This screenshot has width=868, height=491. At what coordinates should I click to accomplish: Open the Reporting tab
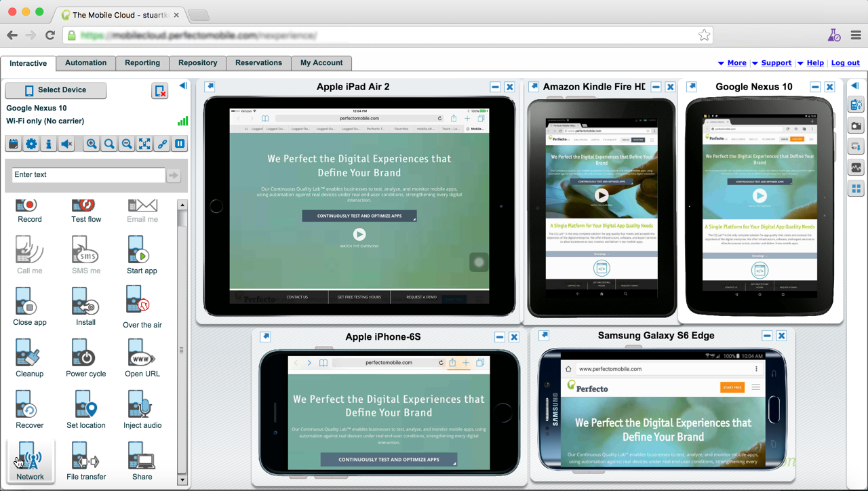[142, 63]
